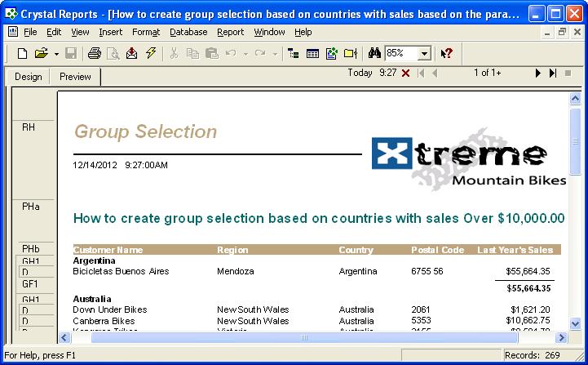Viewport: 588px width, 365px height.
Task: Open the Repository Explorer icon
Action: 351,54
